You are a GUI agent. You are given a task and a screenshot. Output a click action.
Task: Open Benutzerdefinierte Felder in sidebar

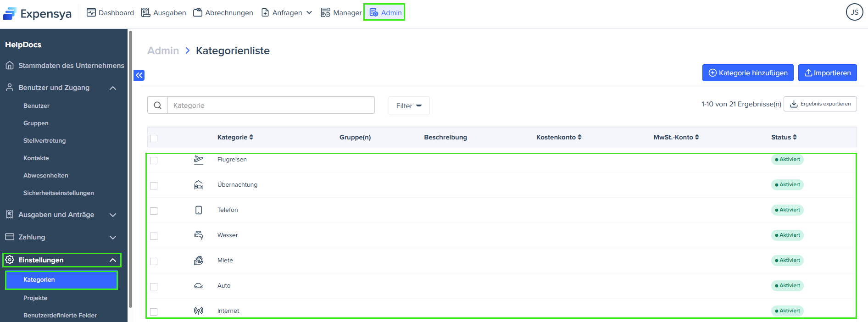coord(60,315)
